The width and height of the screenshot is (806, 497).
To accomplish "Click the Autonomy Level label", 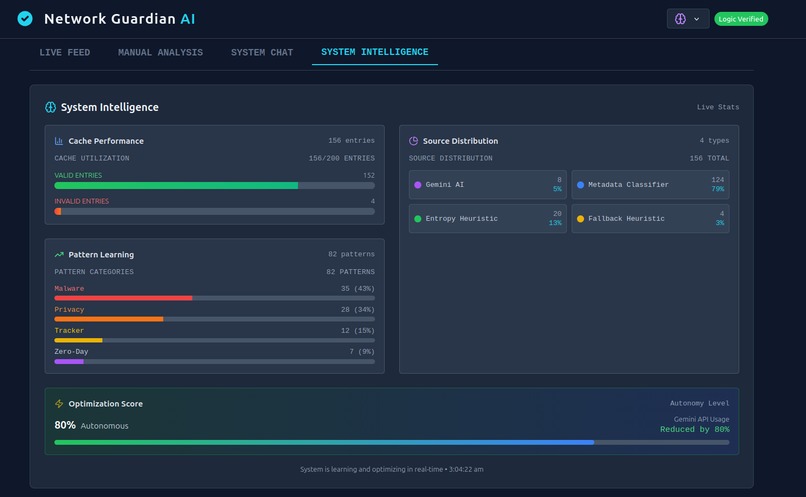I will click(x=699, y=403).
